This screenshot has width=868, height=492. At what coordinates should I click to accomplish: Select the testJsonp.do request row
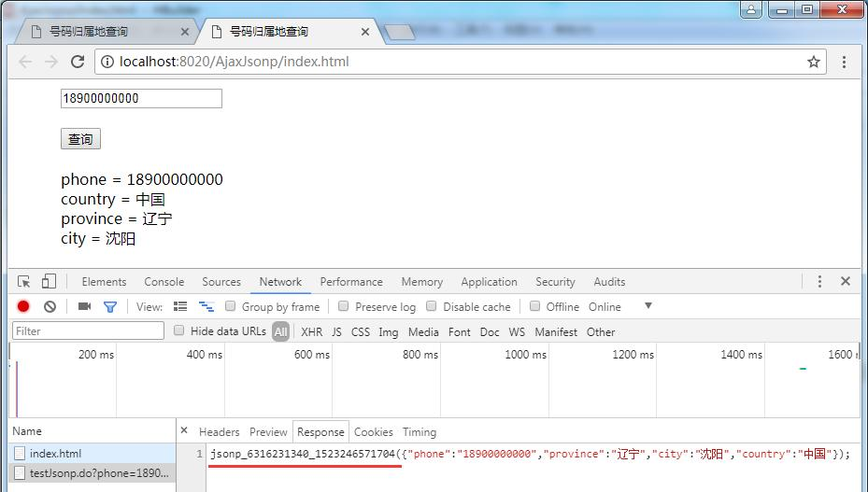point(92,473)
